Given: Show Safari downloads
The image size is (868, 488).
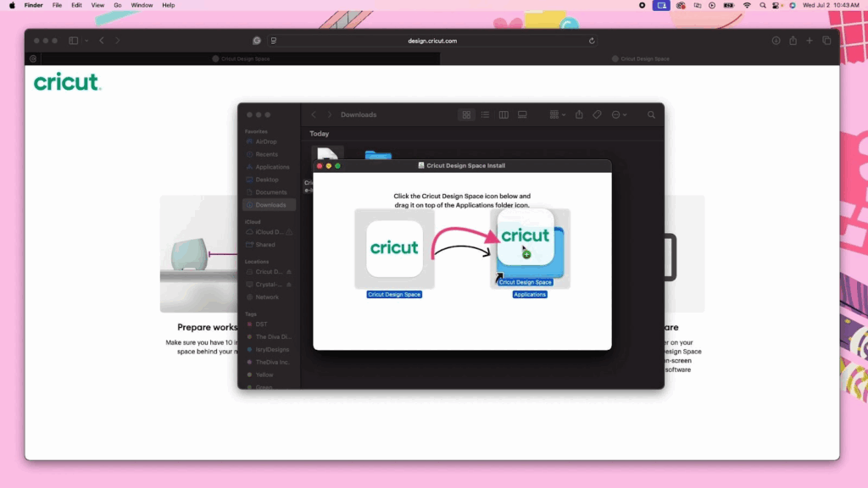Looking at the screenshot, I should 776,41.
